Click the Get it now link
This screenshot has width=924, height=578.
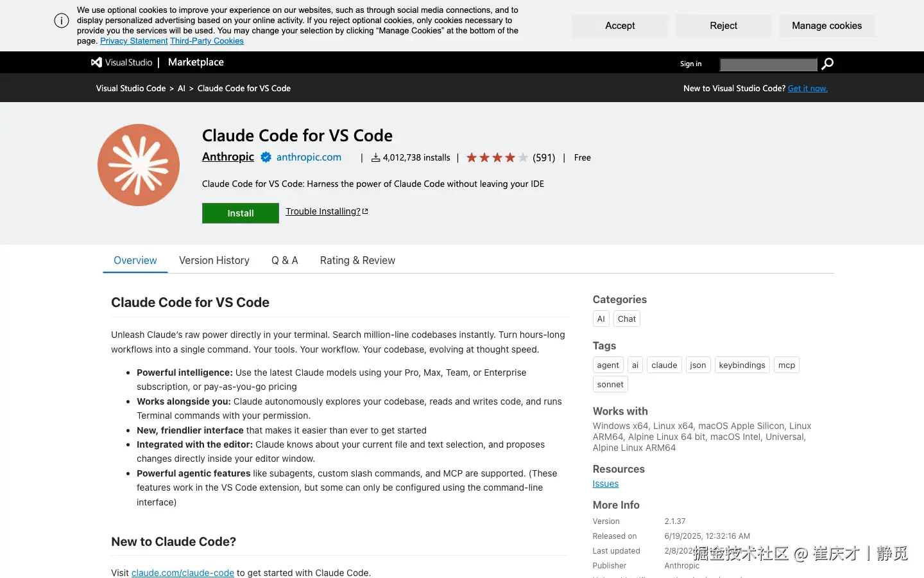[x=807, y=88]
